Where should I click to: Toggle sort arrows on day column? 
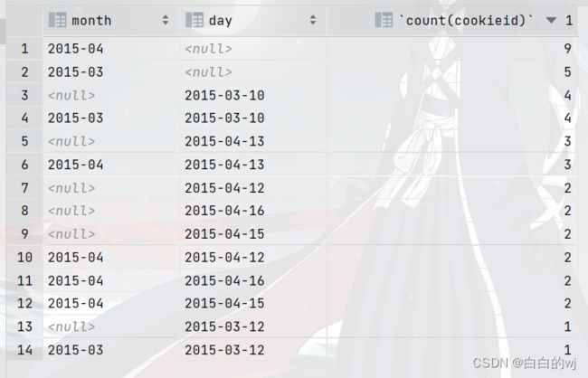point(313,20)
